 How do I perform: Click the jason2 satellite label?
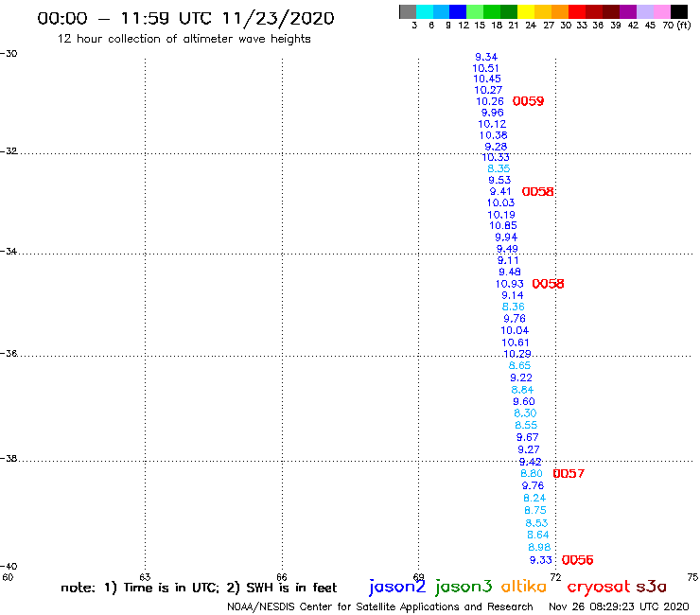[397, 587]
